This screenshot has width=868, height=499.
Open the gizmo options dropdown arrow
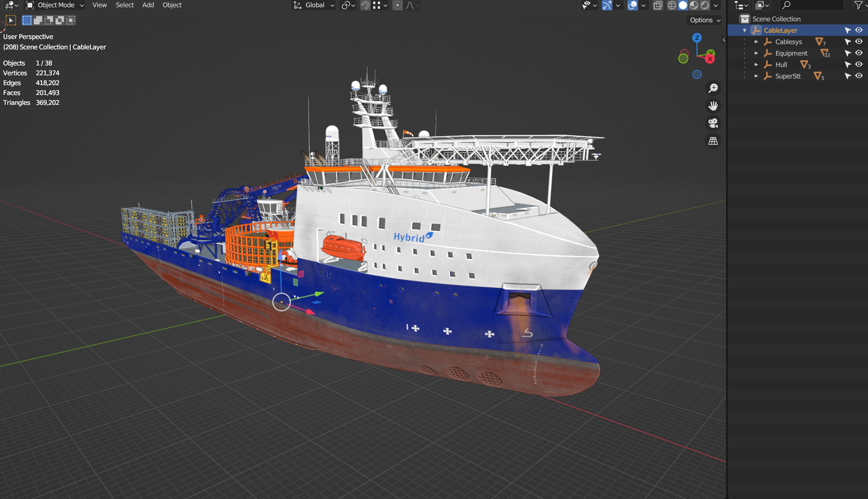618,5
